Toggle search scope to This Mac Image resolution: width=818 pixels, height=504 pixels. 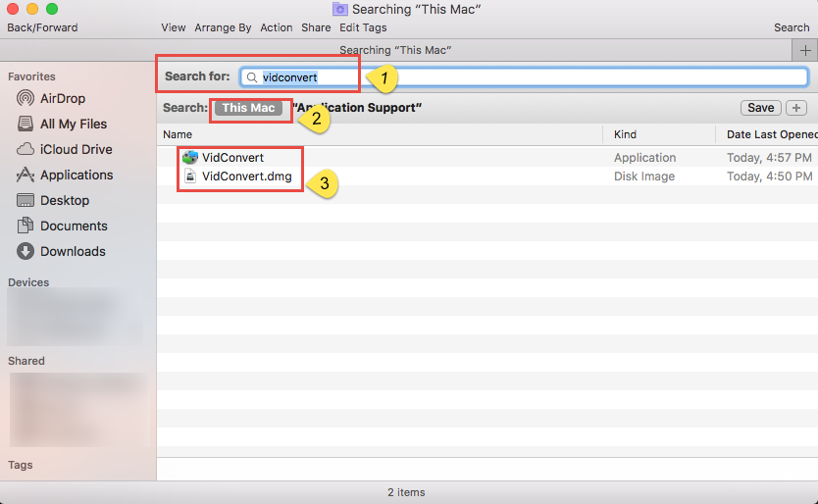248,108
